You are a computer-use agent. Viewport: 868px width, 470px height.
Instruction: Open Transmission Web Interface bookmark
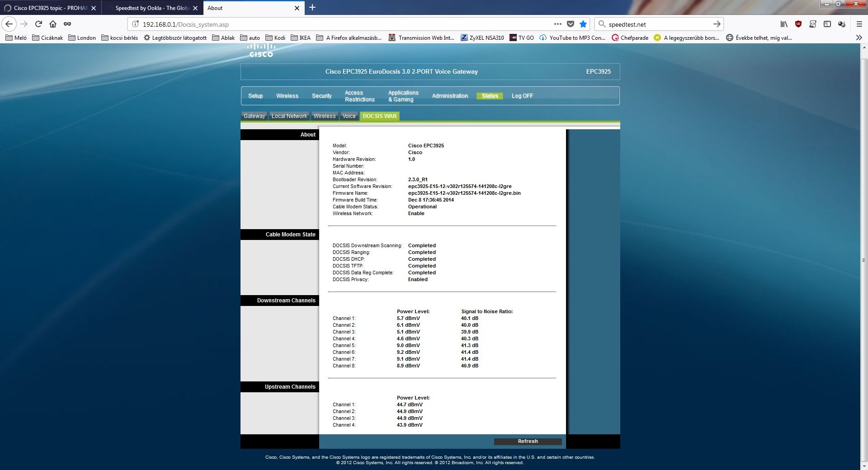click(x=421, y=38)
